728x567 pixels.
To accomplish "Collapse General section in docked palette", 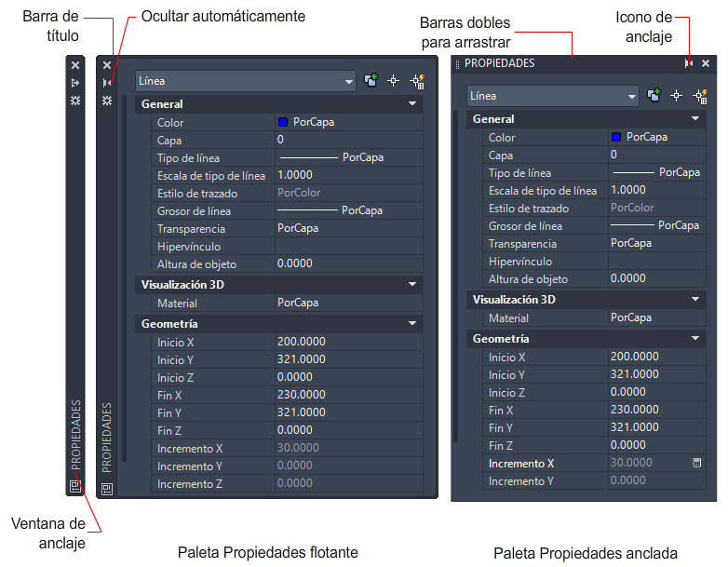I will pos(695,118).
